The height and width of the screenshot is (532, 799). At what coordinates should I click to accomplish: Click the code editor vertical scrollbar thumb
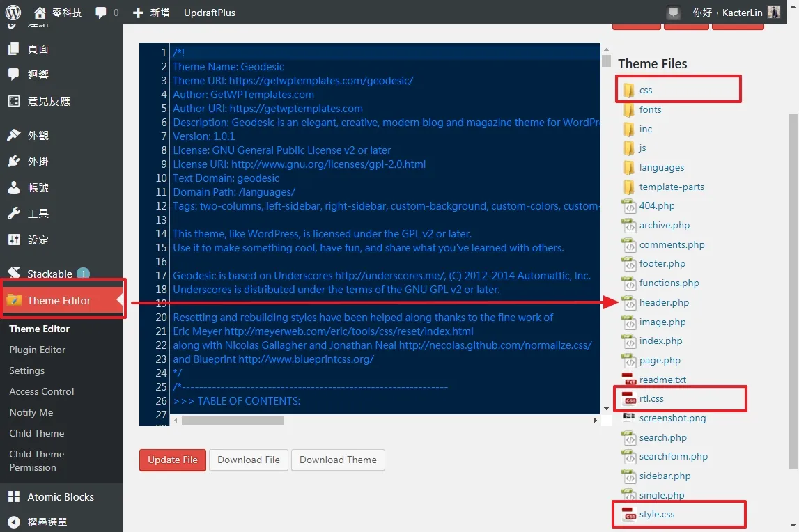606,61
